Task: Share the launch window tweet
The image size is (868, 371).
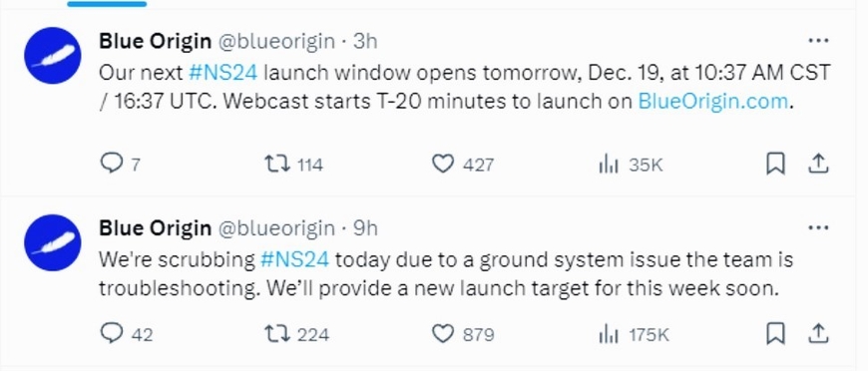Action: (818, 164)
